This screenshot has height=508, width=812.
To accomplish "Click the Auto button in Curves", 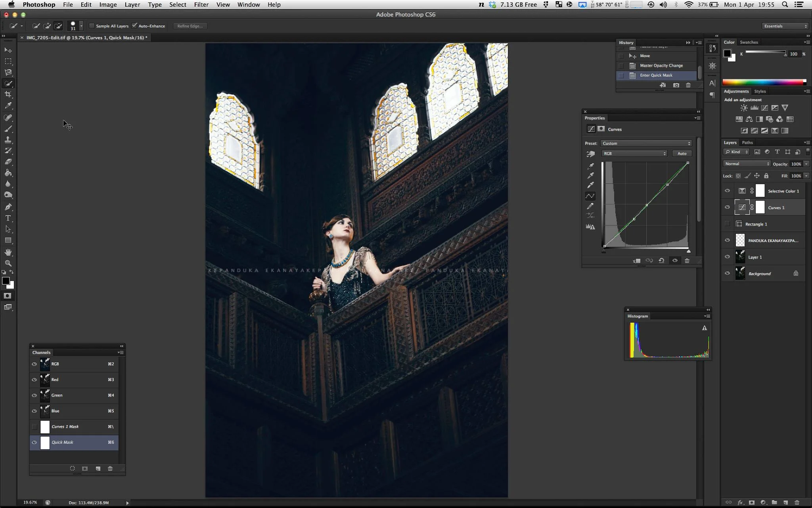I will point(682,154).
